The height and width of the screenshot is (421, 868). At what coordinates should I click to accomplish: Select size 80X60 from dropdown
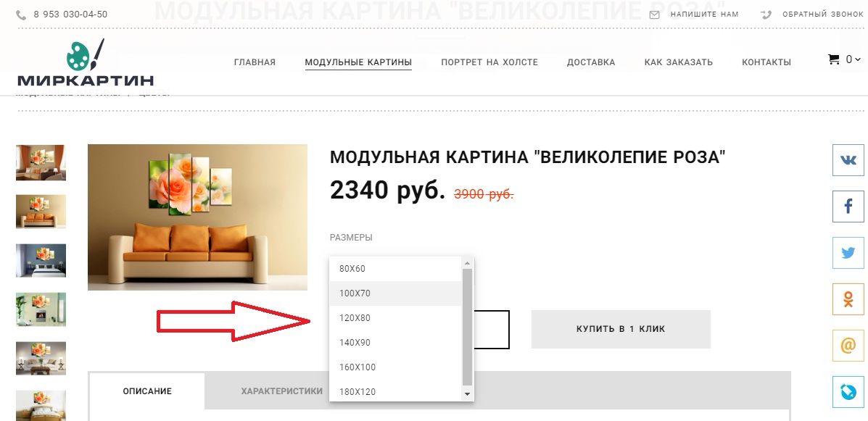pos(395,269)
